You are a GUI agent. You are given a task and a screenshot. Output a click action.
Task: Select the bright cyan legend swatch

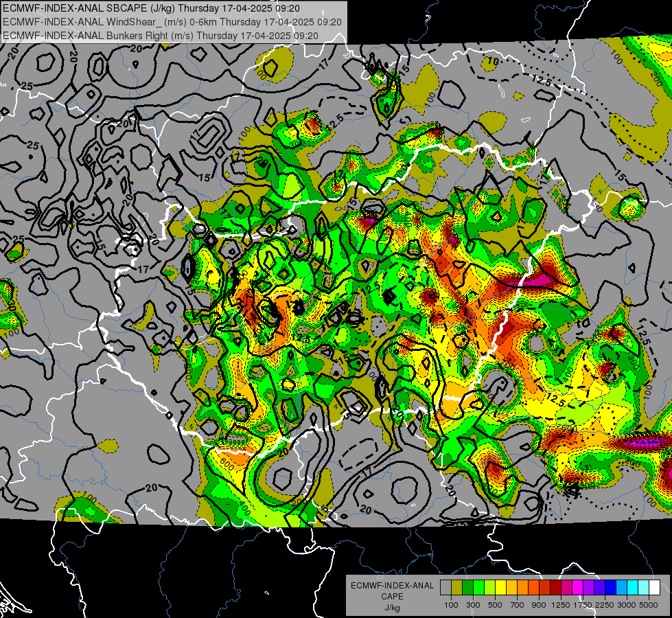tap(633, 587)
